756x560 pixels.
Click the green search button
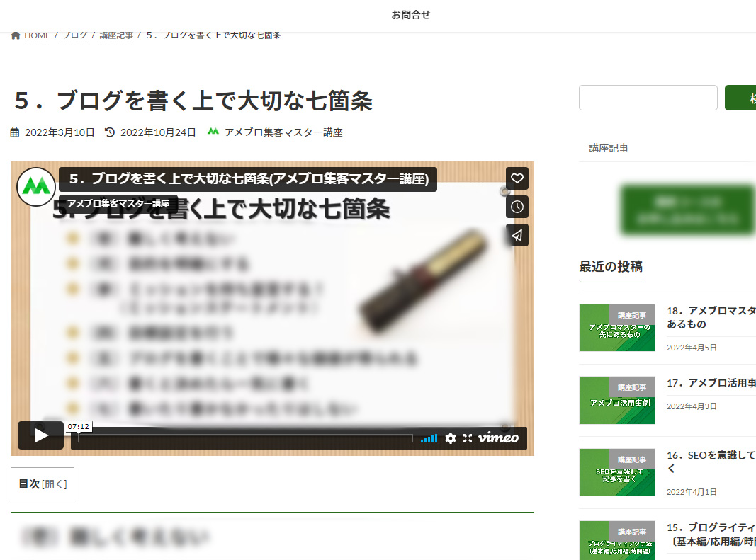(740, 98)
